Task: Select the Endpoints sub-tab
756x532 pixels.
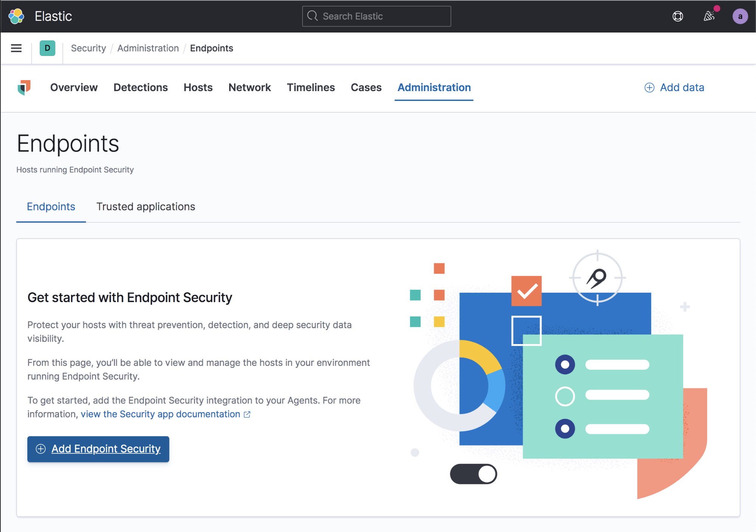Action: [x=51, y=206]
